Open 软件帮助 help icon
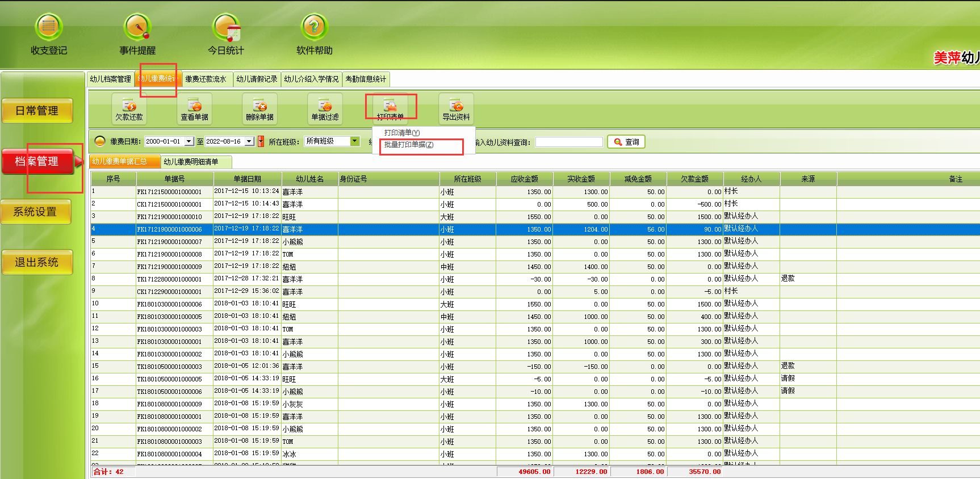 [x=314, y=27]
